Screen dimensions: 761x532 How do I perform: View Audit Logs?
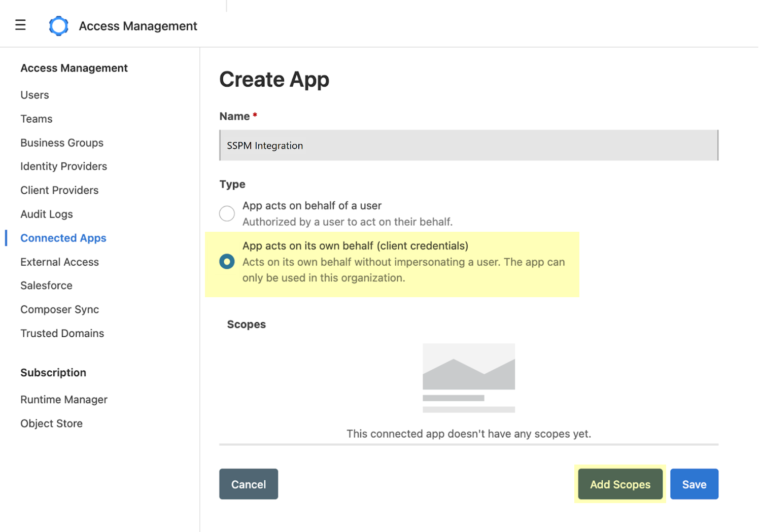pyautogui.click(x=47, y=214)
